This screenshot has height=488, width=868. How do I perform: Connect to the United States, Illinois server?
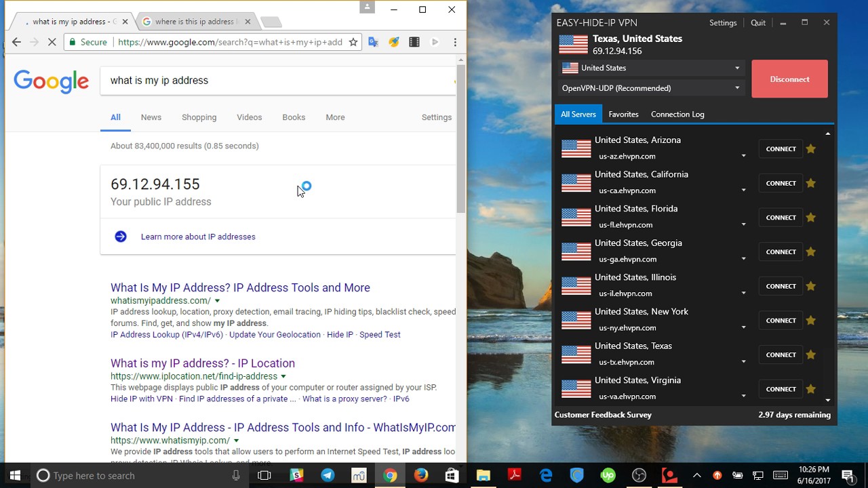click(781, 286)
